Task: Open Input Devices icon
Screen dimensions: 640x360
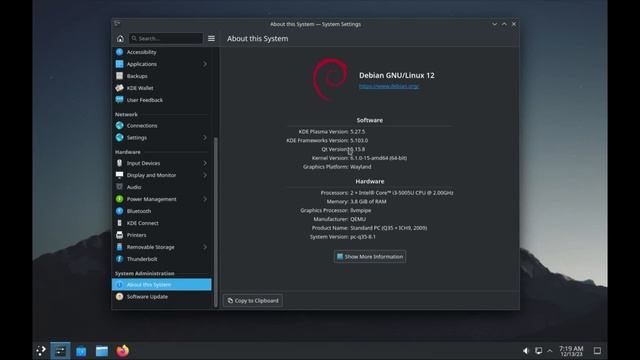Action: (119, 163)
